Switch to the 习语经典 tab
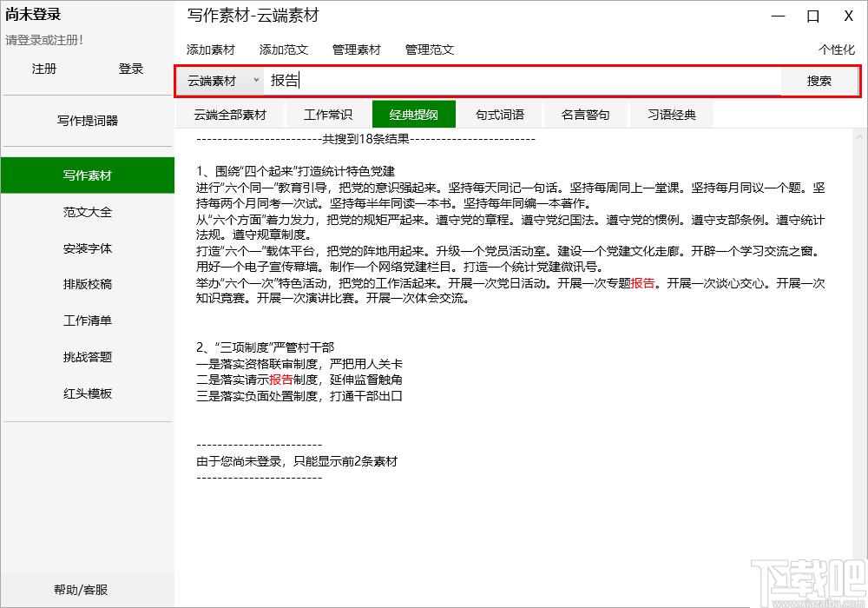The width and height of the screenshot is (868, 608). tap(672, 115)
